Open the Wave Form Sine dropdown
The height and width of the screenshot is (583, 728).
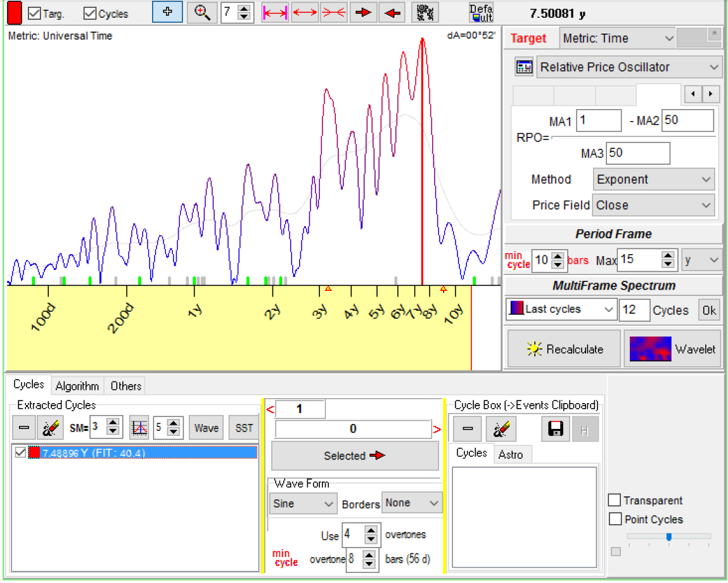pos(302,503)
